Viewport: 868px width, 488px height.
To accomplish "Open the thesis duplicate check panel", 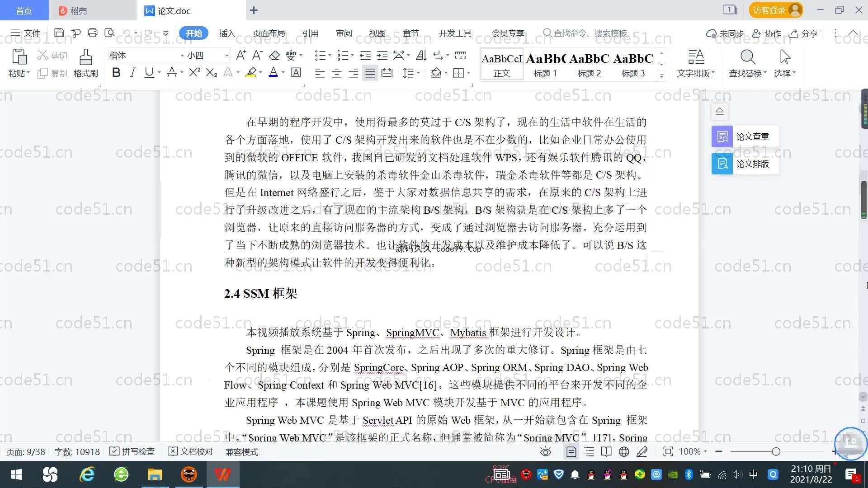I will [745, 136].
